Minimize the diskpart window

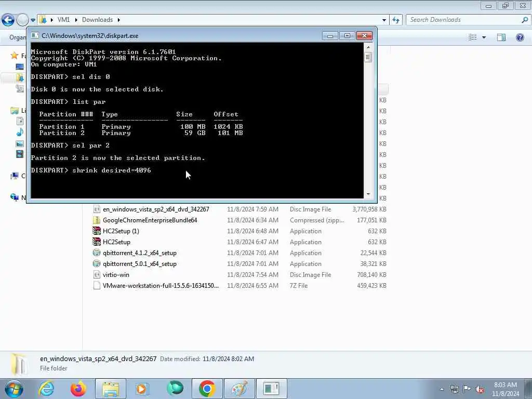coord(330,36)
